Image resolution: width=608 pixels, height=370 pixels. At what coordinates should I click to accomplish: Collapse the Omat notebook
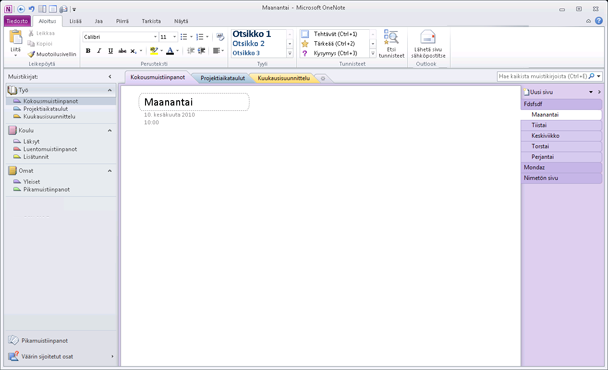pyautogui.click(x=110, y=171)
